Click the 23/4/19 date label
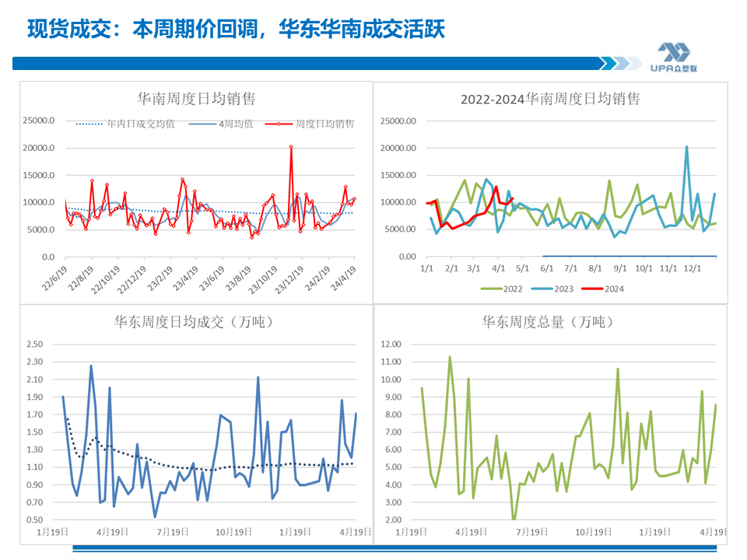Screen dimensions: 747x560 point(185,278)
